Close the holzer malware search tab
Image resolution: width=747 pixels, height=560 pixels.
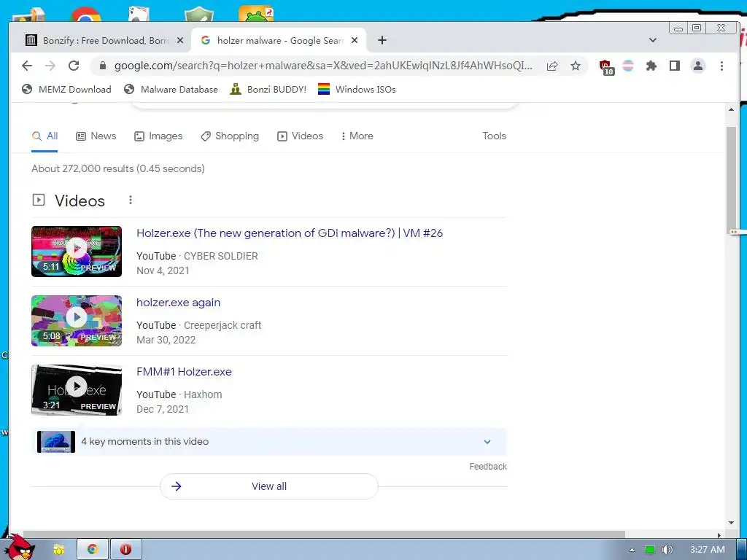(x=355, y=41)
